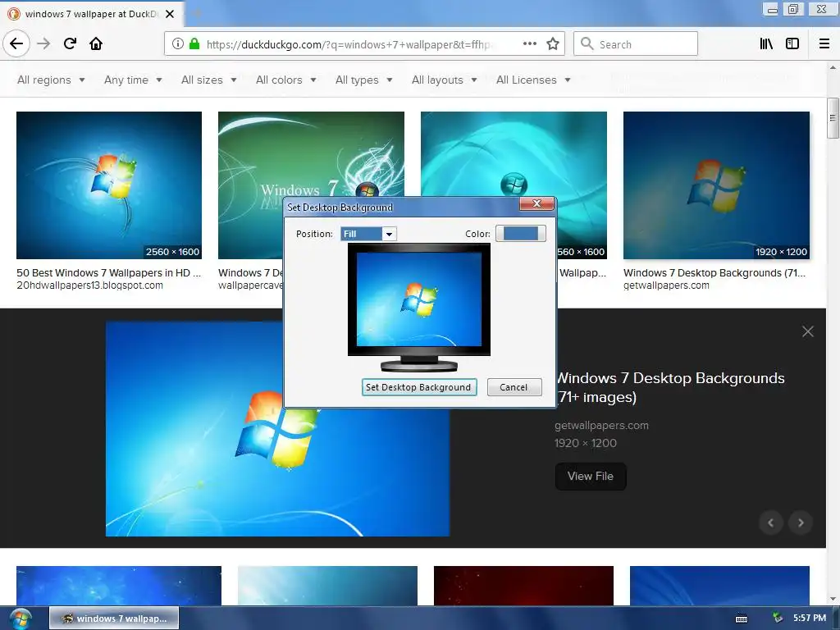Show next image in detail panel

pos(801,523)
